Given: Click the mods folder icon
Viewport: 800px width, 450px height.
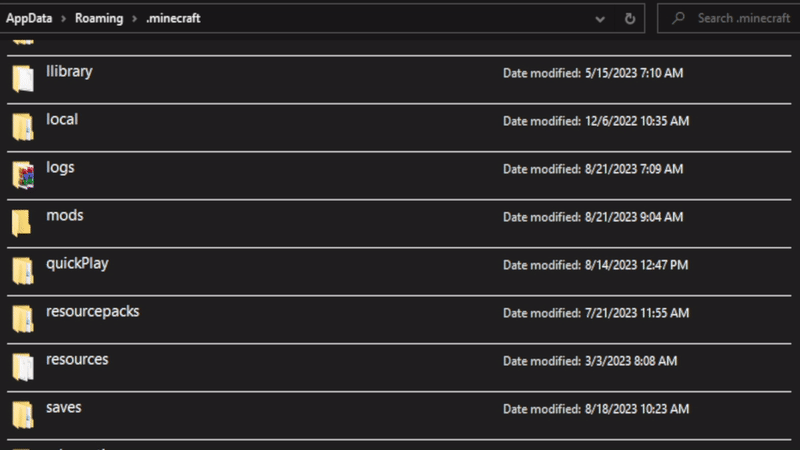Looking at the screenshot, I should (22, 223).
